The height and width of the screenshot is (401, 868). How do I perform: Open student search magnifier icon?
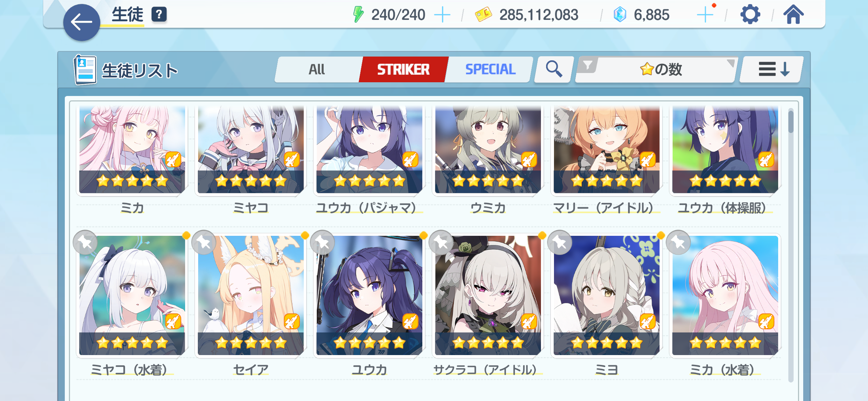(x=554, y=69)
